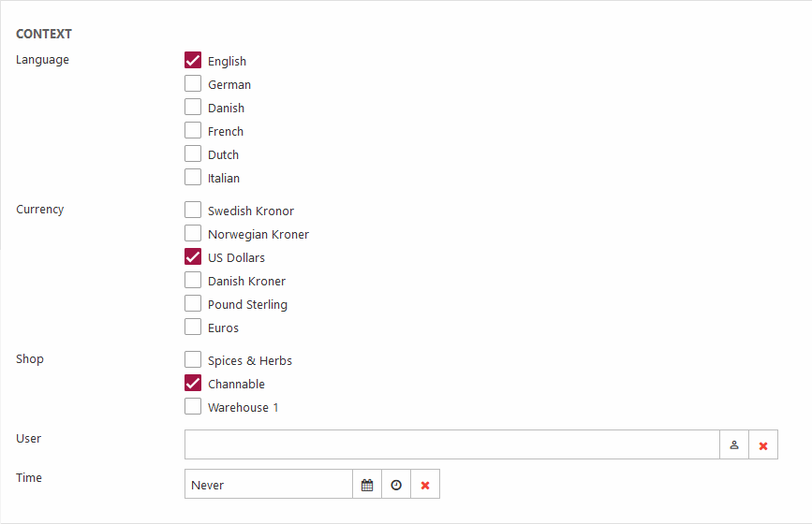
Task: Clear the Time field with red X
Action: [x=425, y=485]
